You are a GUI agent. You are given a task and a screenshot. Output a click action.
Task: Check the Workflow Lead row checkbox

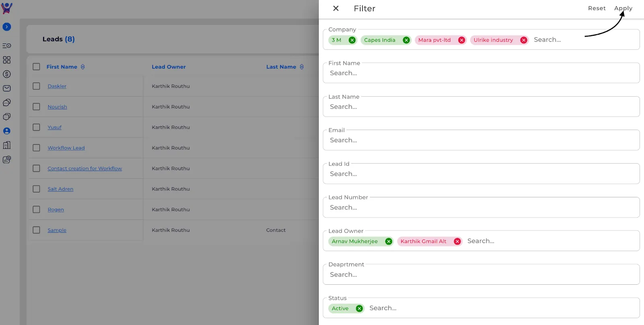[36, 148]
